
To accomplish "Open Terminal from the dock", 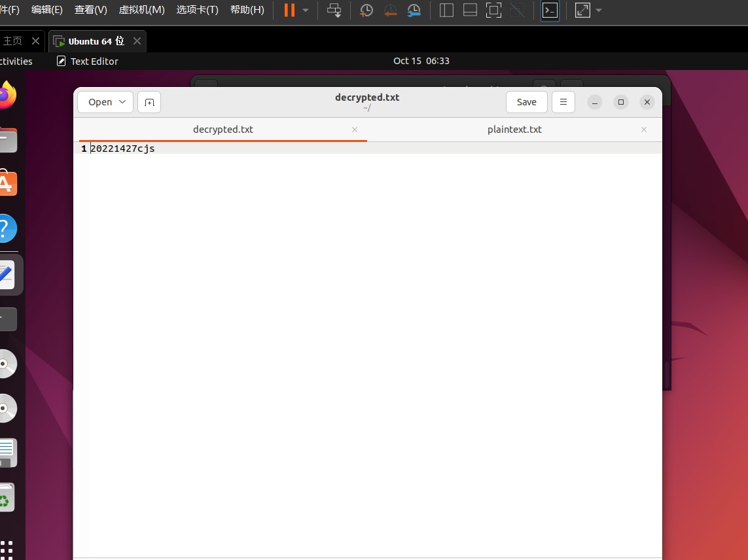I will [x=8, y=319].
